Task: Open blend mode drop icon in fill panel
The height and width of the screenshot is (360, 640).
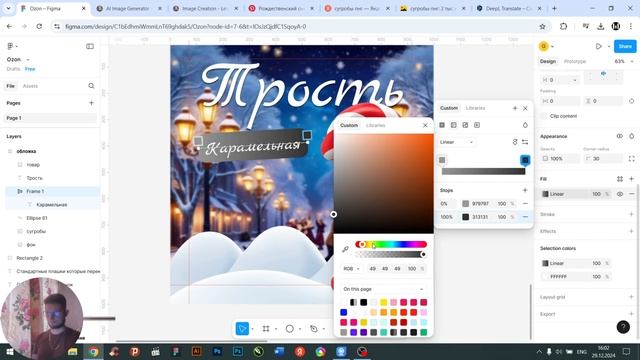Action: coord(525,125)
